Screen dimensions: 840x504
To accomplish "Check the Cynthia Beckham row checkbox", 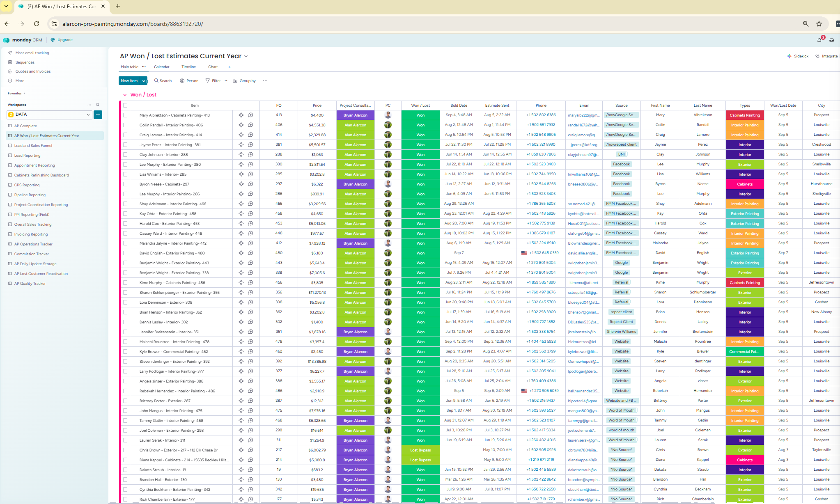I will 125,490.
